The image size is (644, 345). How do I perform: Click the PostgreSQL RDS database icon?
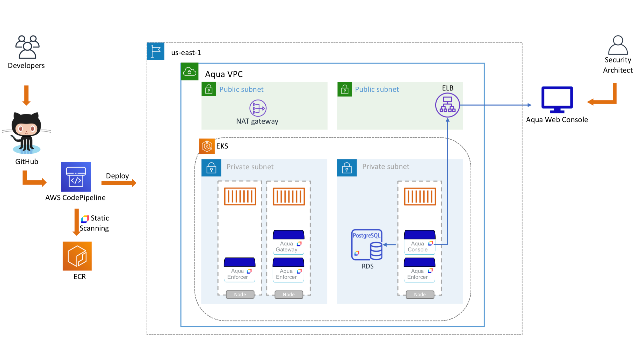point(367,245)
